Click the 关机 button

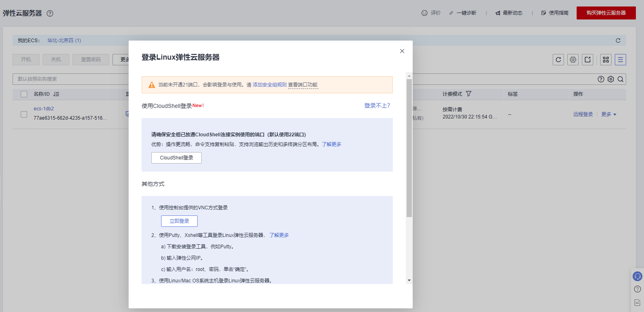(x=56, y=60)
